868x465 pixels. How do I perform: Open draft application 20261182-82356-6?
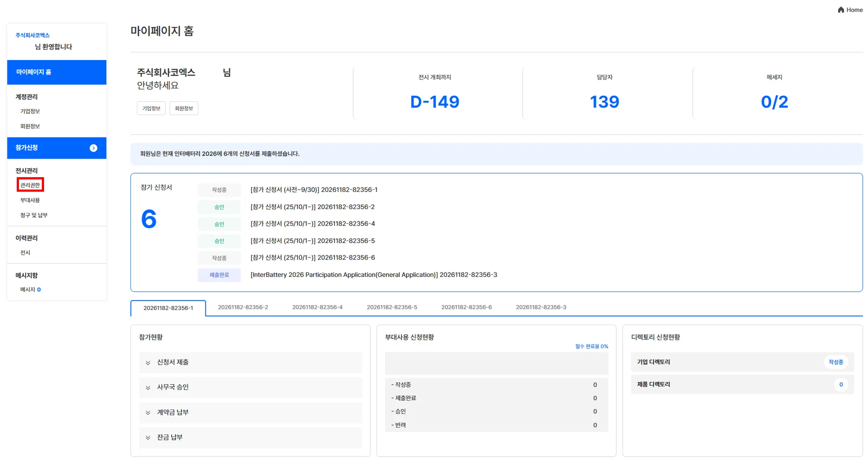(x=312, y=258)
